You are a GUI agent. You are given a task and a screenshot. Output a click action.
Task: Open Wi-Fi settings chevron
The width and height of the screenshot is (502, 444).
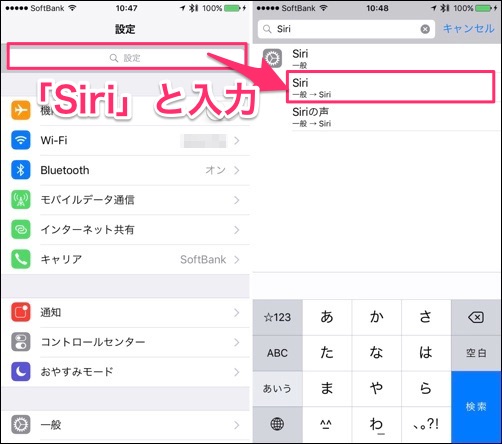(x=237, y=141)
